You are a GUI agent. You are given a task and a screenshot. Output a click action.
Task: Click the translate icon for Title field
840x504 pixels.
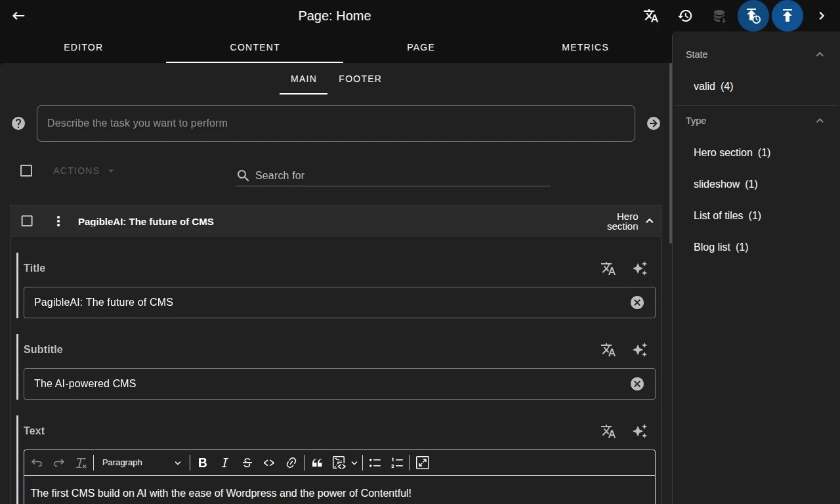pos(608,268)
